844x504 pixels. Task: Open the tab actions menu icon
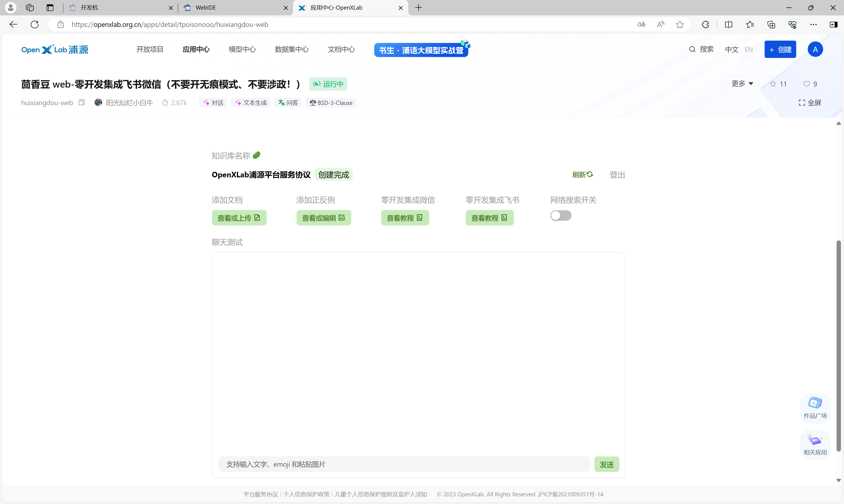click(50, 7)
